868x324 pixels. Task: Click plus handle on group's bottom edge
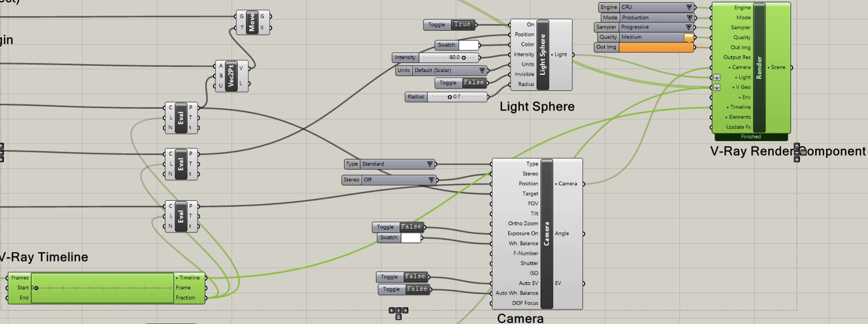[x=398, y=310]
